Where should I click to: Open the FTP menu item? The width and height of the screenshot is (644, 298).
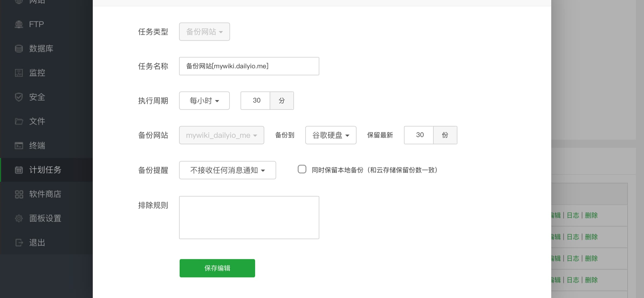click(x=46, y=24)
